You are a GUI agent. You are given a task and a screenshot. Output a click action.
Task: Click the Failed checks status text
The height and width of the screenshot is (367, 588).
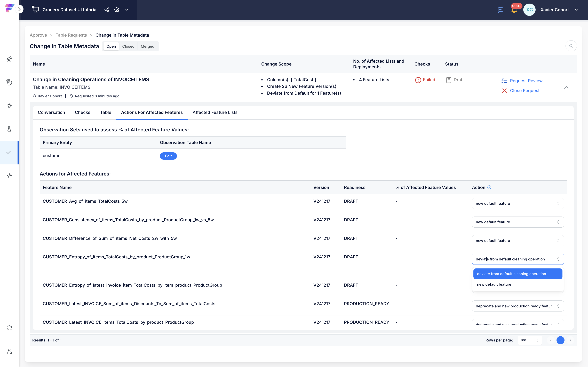coord(429,80)
